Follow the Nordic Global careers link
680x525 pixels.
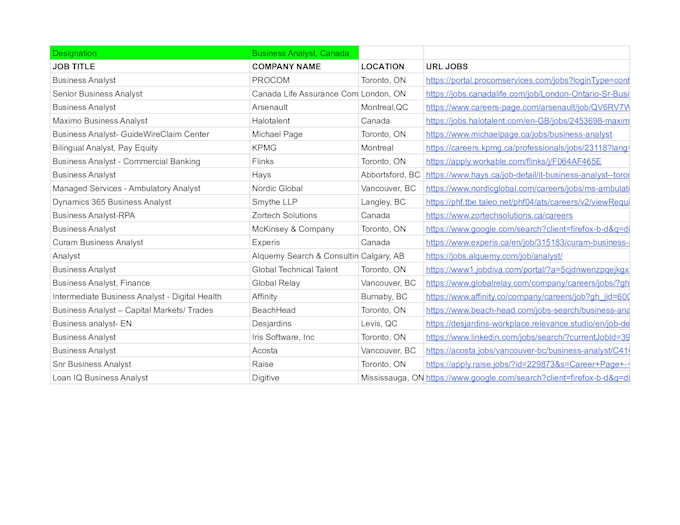527,188
